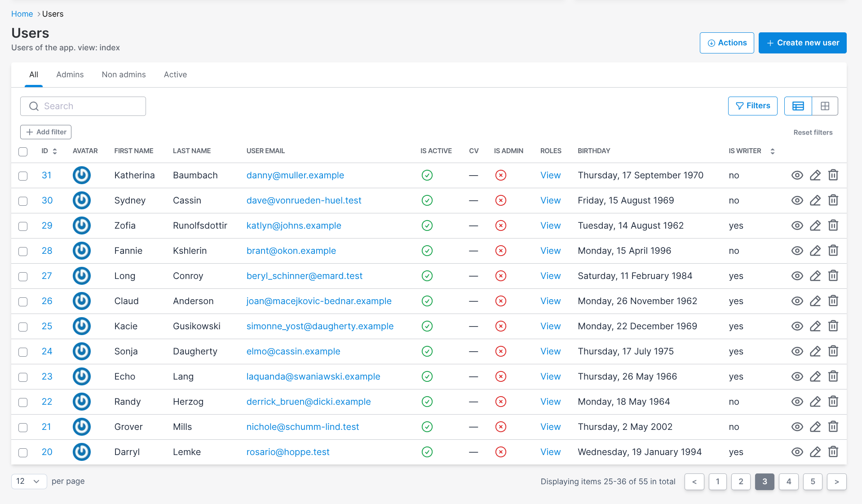Viewport: 862px width, 504px height.
Task: Add a new filter
Action: click(x=46, y=132)
